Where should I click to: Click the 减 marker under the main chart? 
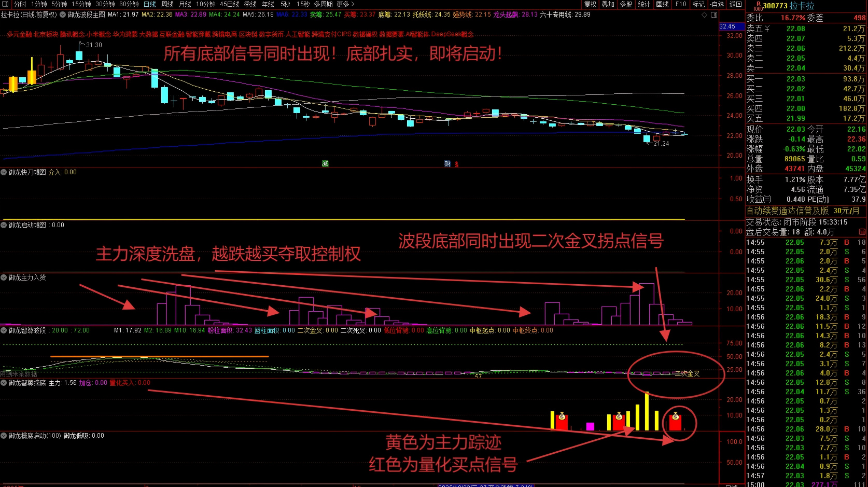[x=325, y=164]
